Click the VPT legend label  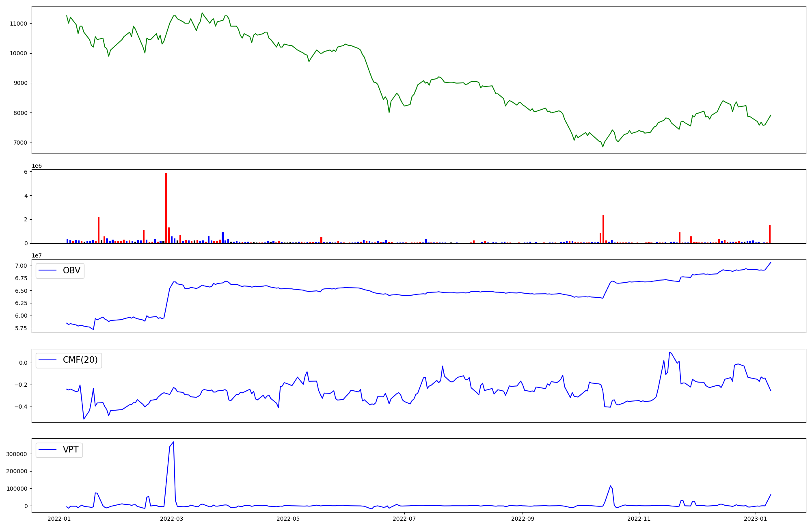coord(71,450)
